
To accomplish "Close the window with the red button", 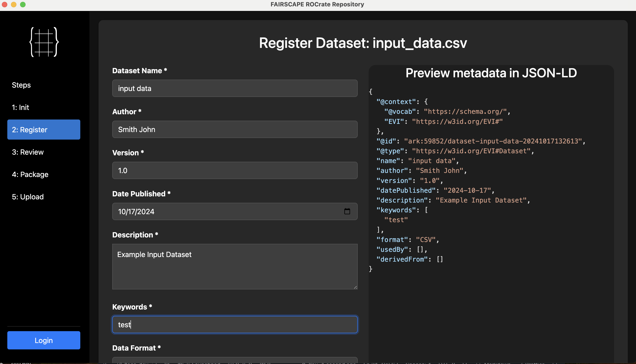I will tap(5, 5).
